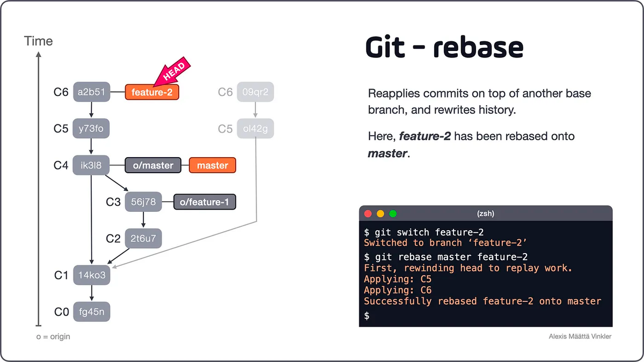
Task: Select the o/master remote branch badge
Action: 152,165
